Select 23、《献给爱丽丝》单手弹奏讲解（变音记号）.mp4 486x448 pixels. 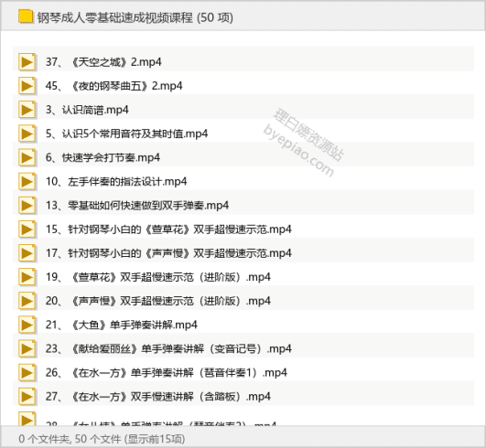pyautogui.click(x=168, y=348)
